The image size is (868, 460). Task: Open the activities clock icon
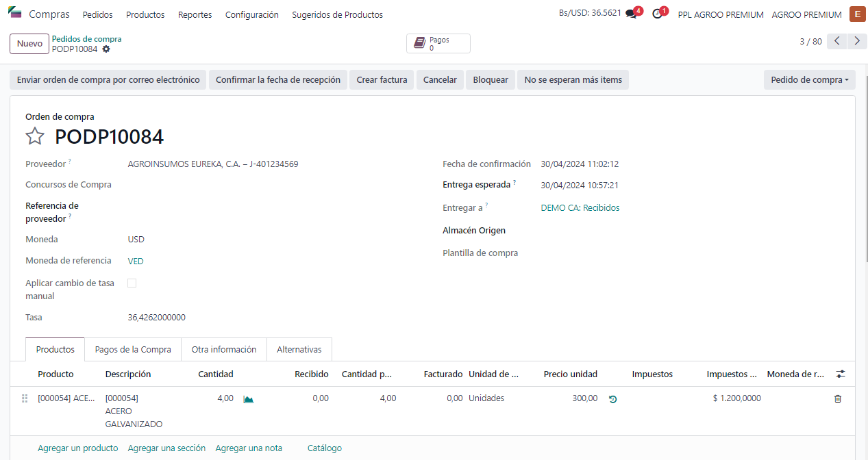[x=658, y=14]
